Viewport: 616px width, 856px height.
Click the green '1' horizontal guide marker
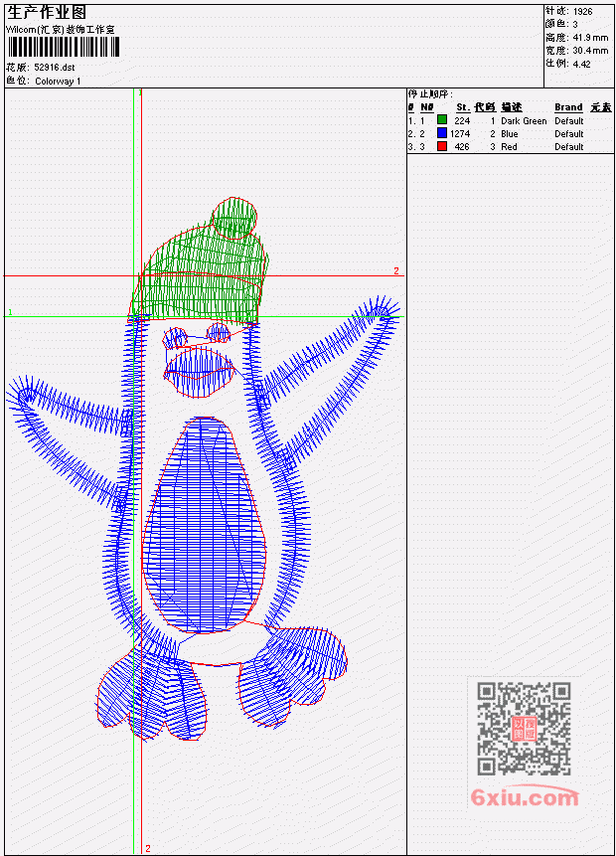(10, 312)
